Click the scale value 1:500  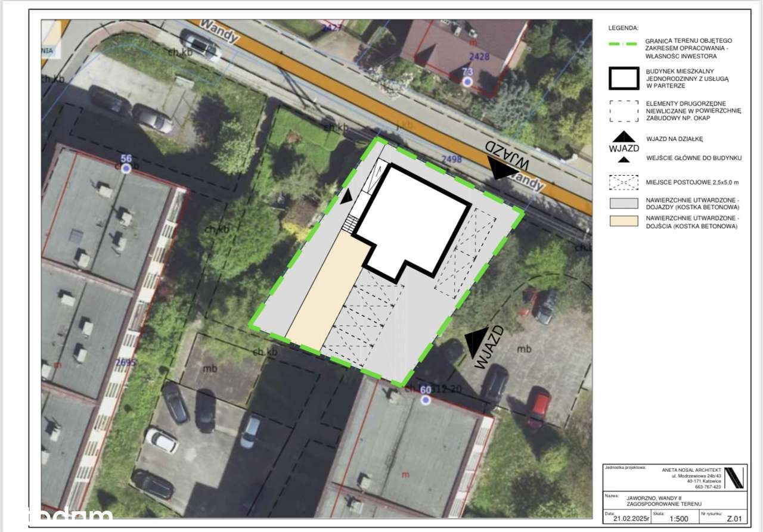(679, 518)
